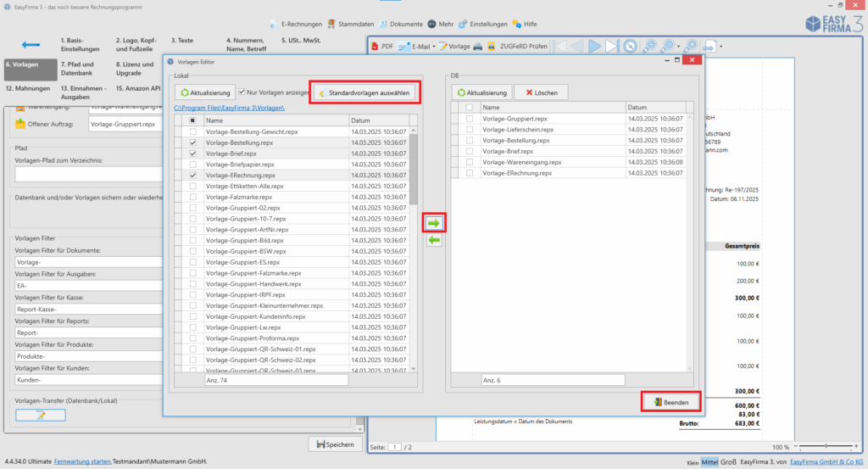Click the printer icon in preview toolbar
This screenshot has height=469, width=868.
pos(479,46)
